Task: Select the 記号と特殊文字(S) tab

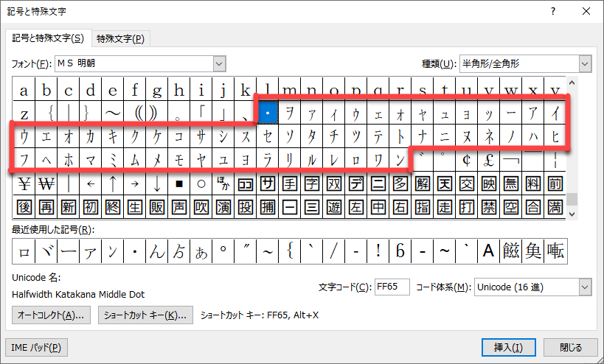Action: [x=48, y=38]
